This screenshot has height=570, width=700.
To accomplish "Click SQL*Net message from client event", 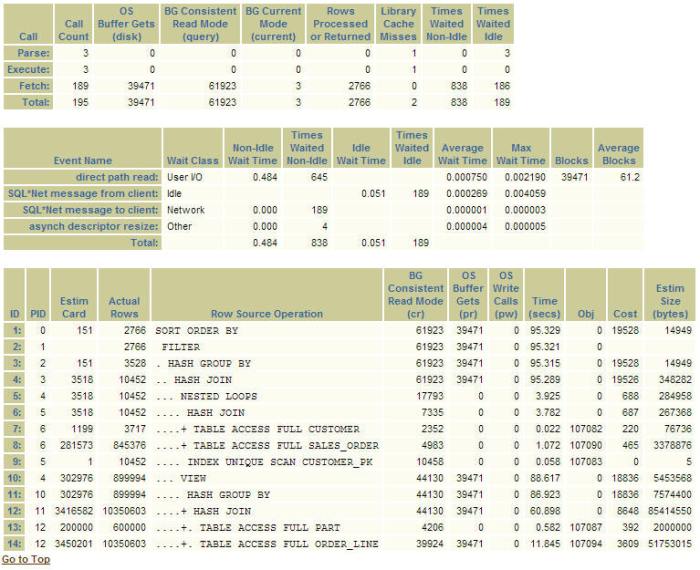I will 90,194.
